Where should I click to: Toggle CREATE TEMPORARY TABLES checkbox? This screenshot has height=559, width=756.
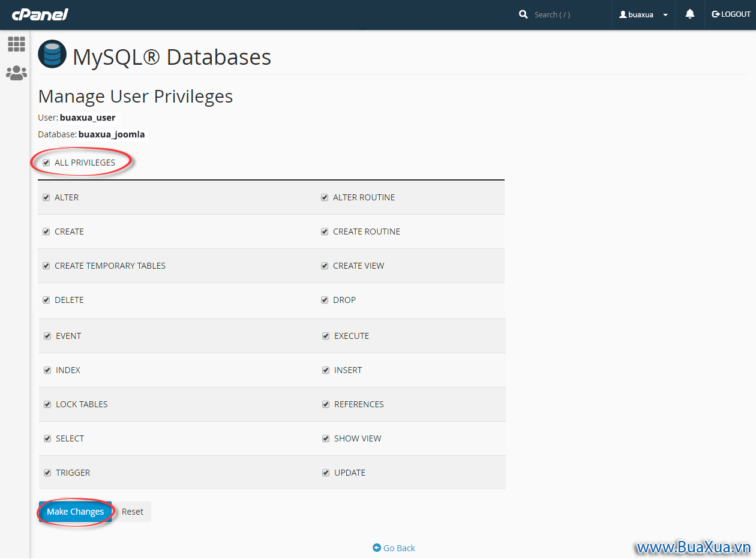[x=46, y=266]
